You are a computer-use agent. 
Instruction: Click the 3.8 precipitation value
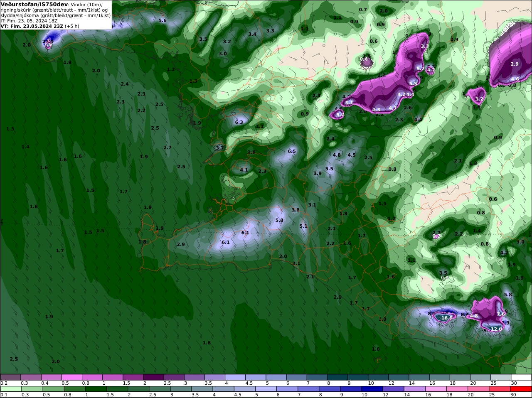[x=296, y=210]
